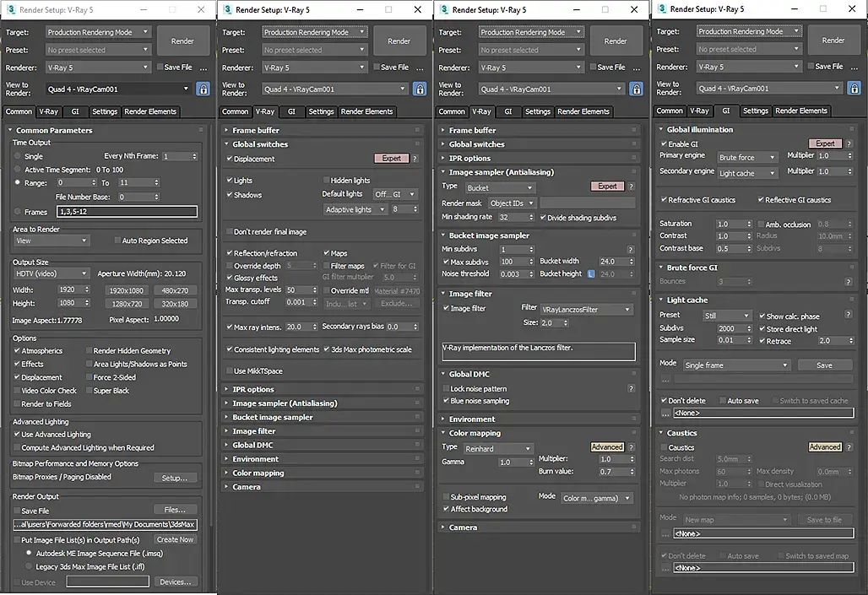Toggle Enable GI checkbox
This screenshot has height=595, width=868.
[x=663, y=144]
